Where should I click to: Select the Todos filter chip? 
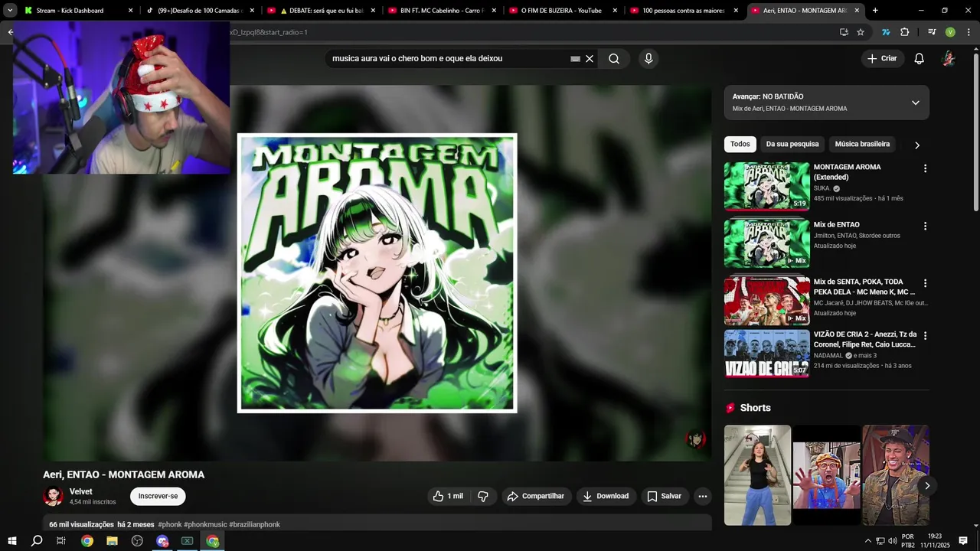click(740, 144)
